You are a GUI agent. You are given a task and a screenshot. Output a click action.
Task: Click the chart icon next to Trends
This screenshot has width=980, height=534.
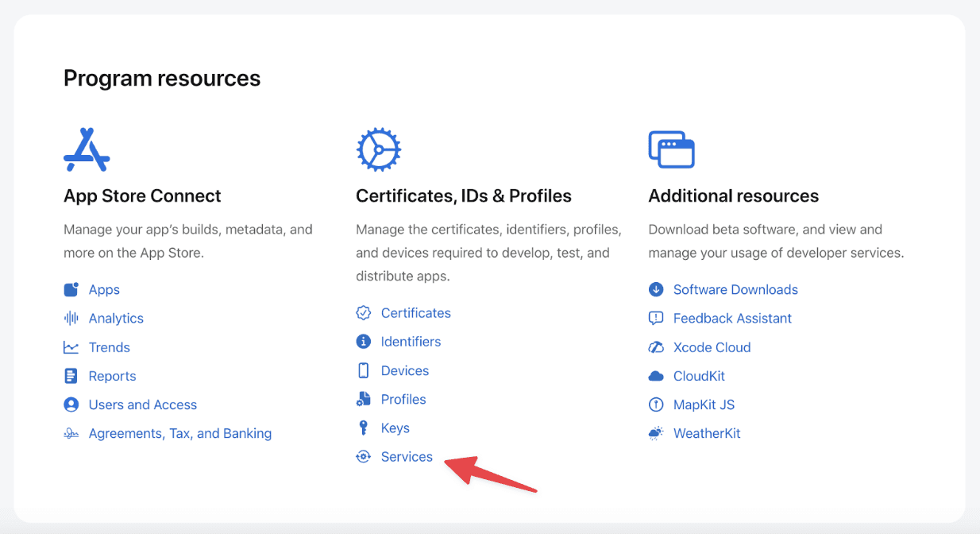click(71, 347)
